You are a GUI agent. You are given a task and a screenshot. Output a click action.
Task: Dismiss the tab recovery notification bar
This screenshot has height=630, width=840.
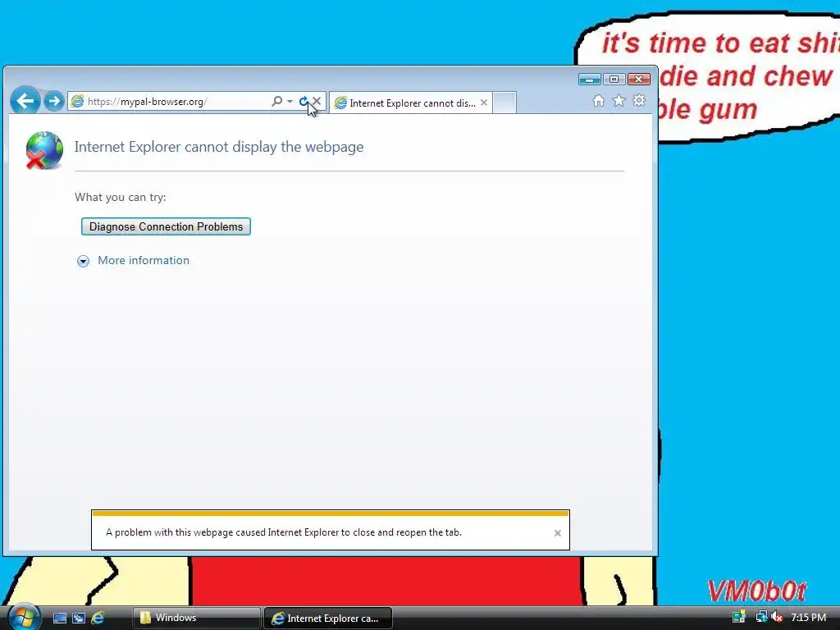(558, 533)
